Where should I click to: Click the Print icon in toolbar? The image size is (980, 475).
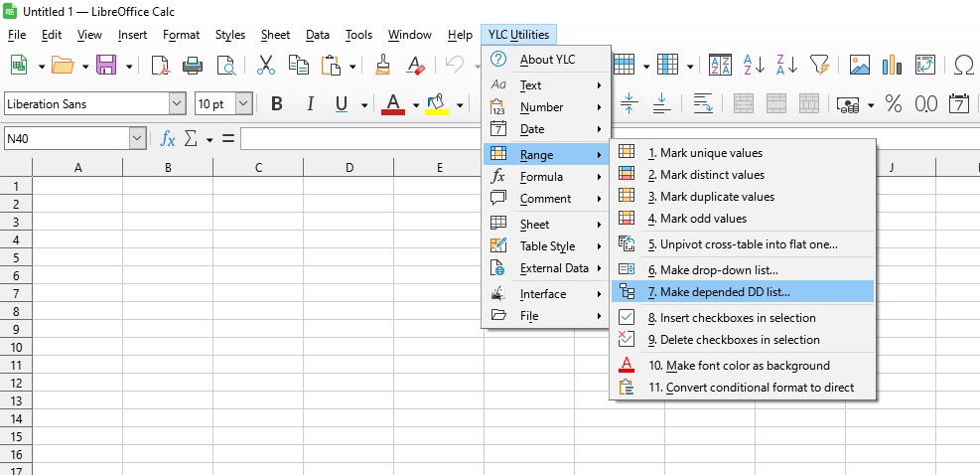point(193,66)
